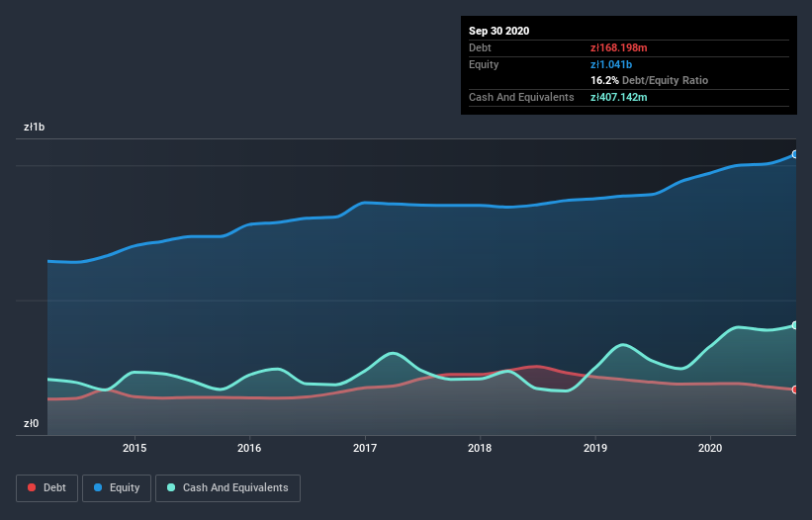Click the Debt row label in tooltip
Viewport: 812px width, 520px height.
pyautogui.click(x=480, y=47)
